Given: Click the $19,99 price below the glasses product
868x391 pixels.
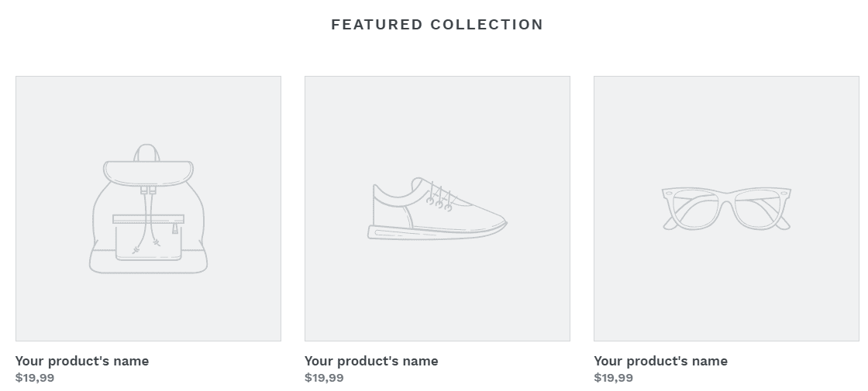Looking at the screenshot, I should [613, 378].
